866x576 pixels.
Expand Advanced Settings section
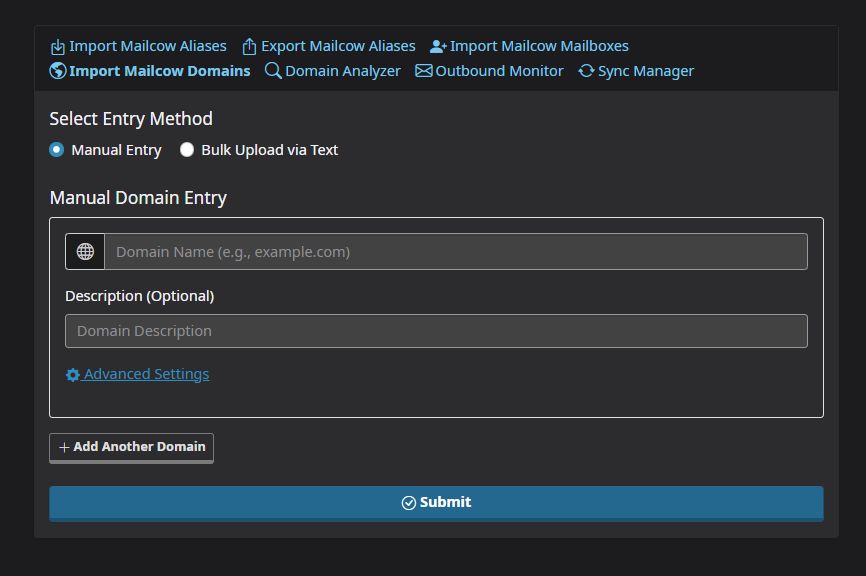click(x=146, y=374)
